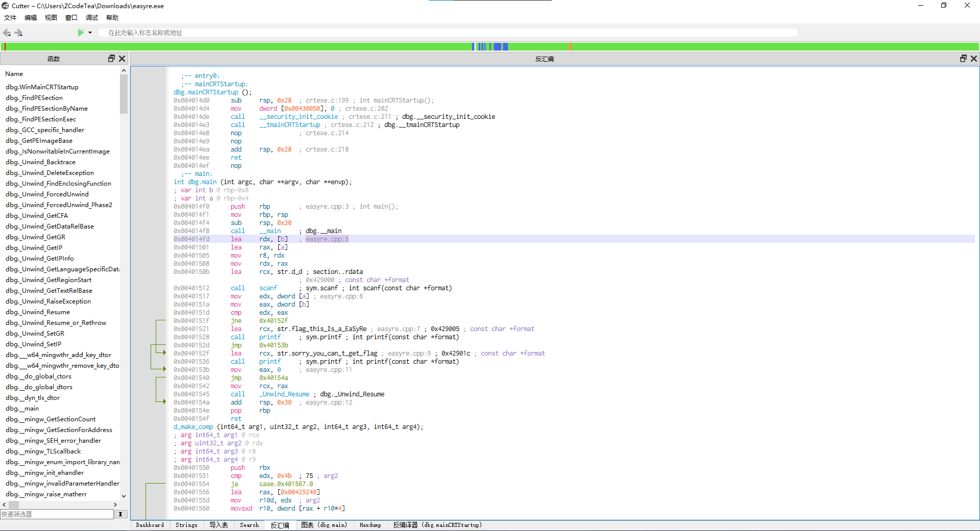Click the str.sorry_you_can_t_get_flag reference

click(x=327, y=353)
